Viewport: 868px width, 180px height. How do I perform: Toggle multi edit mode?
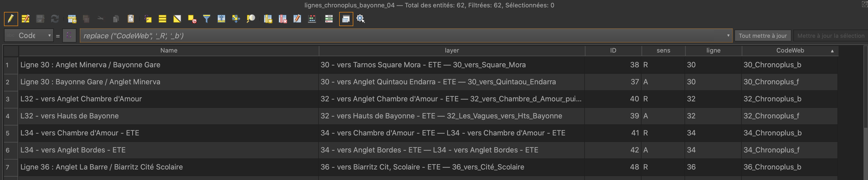pos(25,19)
